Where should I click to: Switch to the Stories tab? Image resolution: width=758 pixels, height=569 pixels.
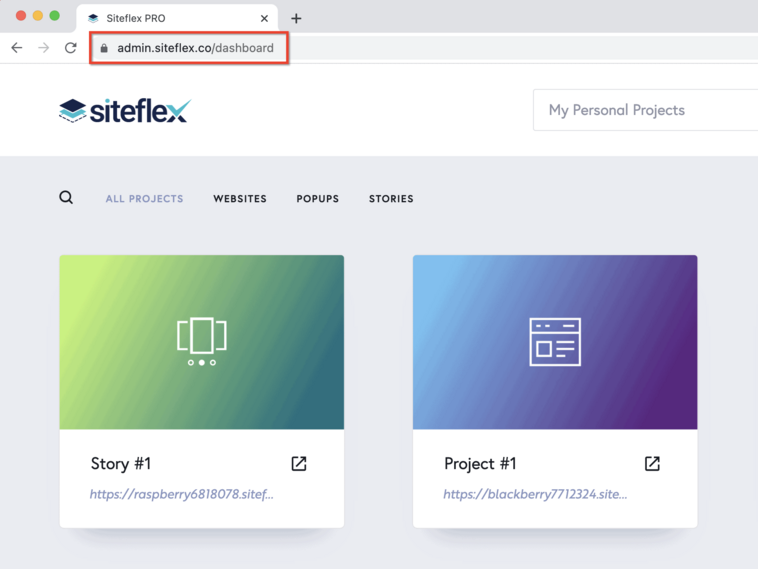pos(391,199)
